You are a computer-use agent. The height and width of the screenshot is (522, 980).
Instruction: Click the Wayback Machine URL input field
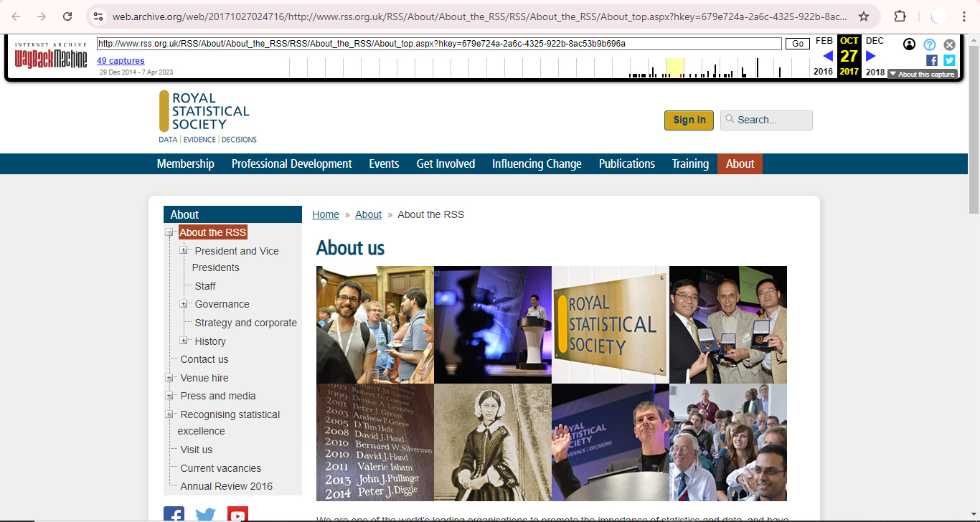[x=439, y=44]
